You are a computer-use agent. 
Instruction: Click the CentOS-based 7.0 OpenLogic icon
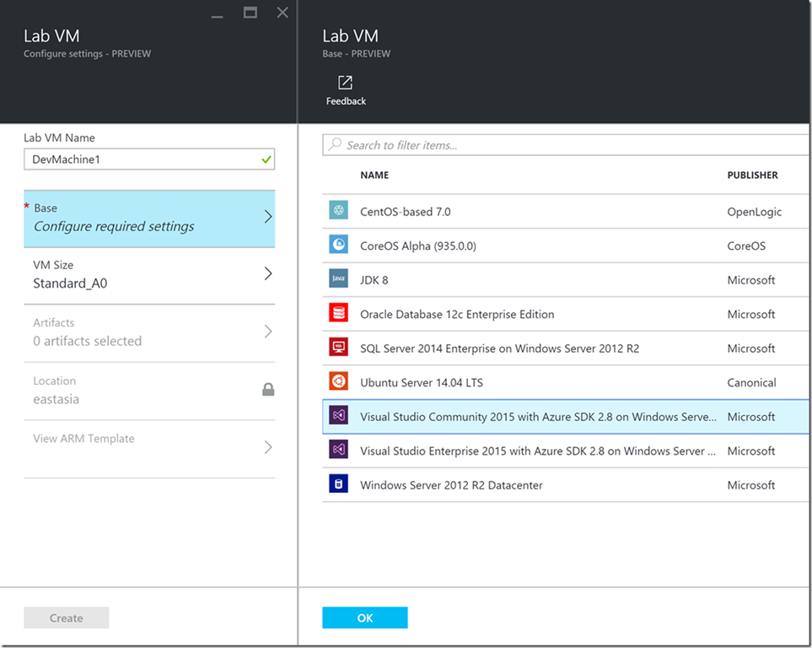[338, 211]
